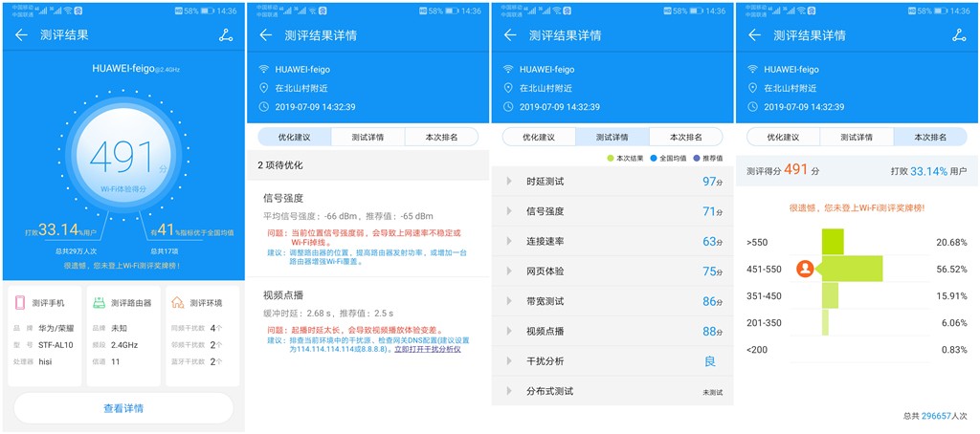Viewport: 980px width, 434px height.
Task: Select 优化建议 tab above the 时延测试 list
Action: (x=539, y=137)
